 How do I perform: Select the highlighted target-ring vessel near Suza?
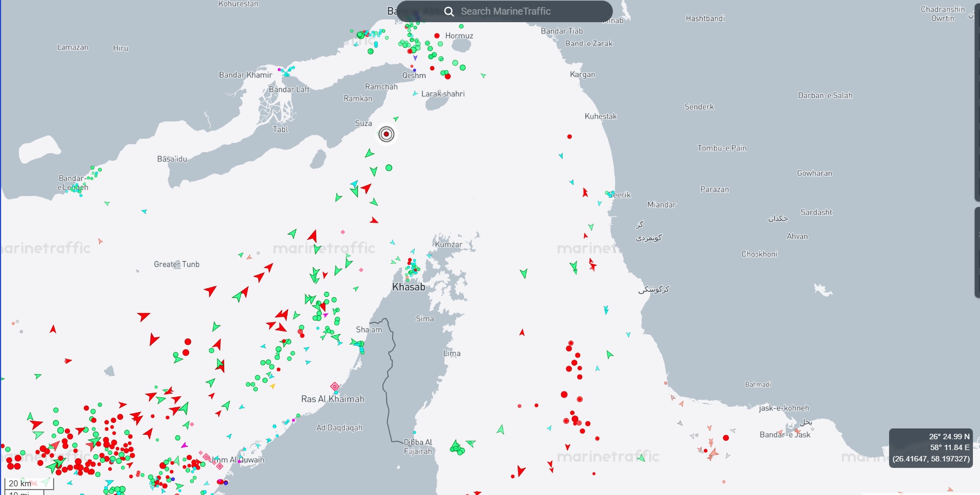click(387, 134)
